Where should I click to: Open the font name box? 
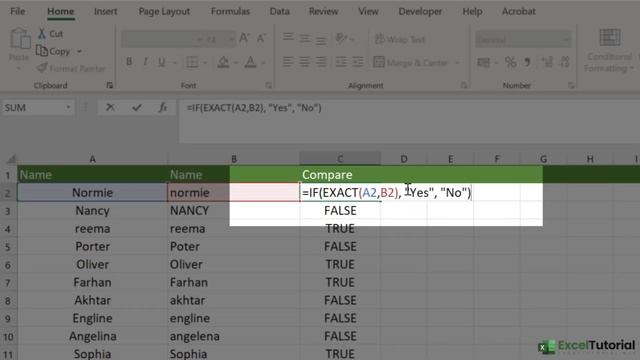[161, 39]
